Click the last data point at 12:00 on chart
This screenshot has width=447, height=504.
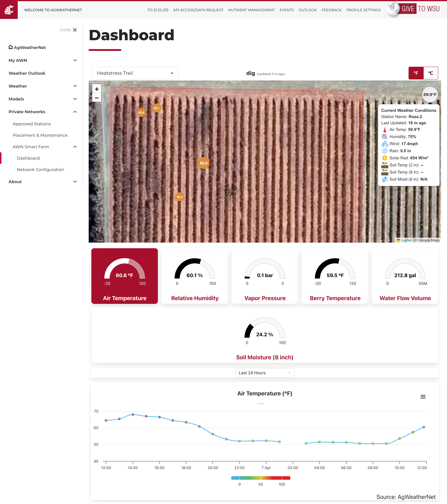point(424,427)
